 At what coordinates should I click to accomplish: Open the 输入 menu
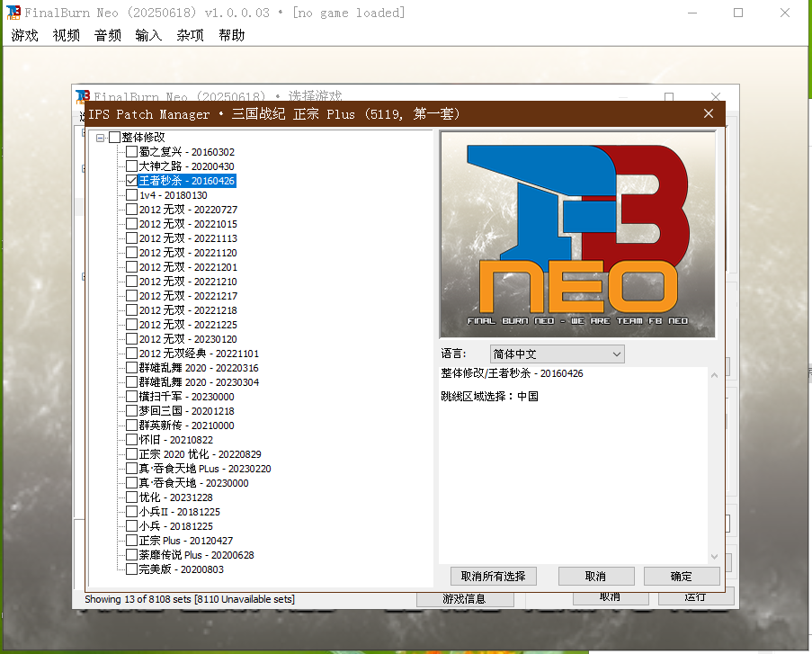[148, 35]
